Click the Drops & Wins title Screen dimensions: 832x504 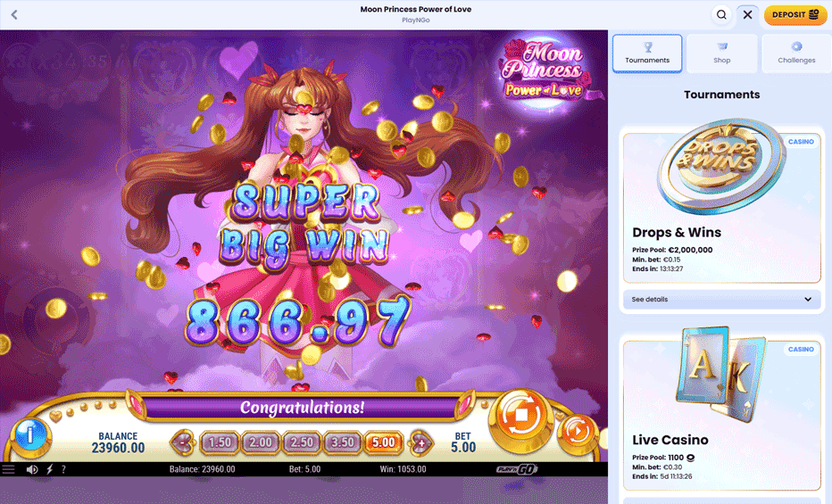(x=677, y=232)
